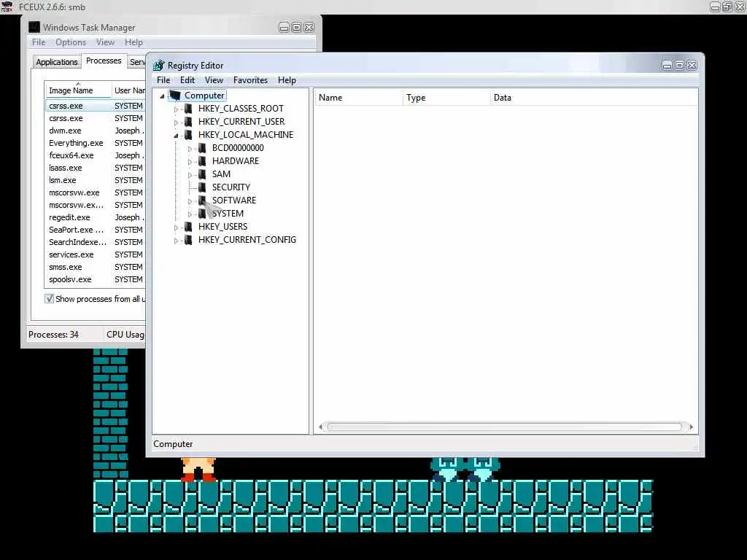Click the HKEY_LOCAL_MACHINE folder icon

pos(189,135)
